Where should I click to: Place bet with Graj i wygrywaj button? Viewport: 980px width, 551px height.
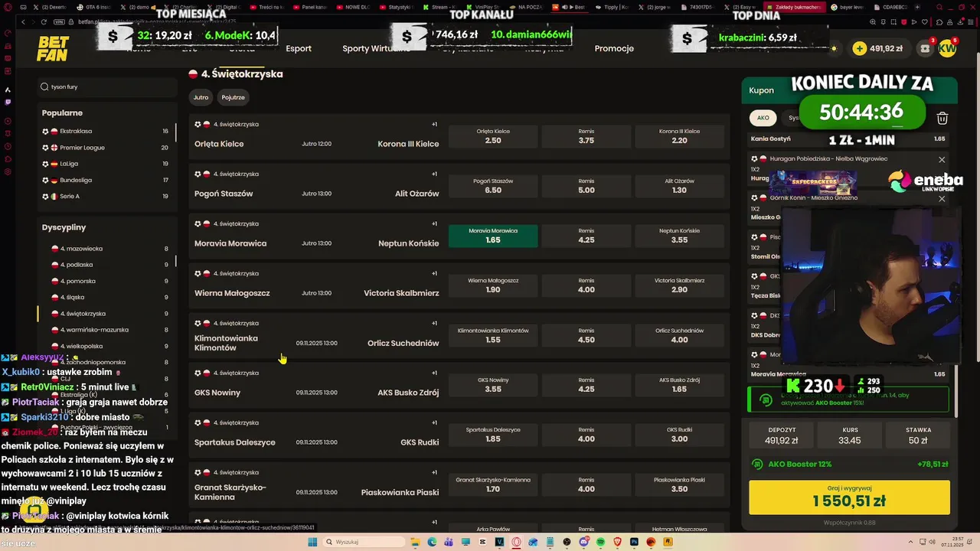pyautogui.click(x=849, y=497)
